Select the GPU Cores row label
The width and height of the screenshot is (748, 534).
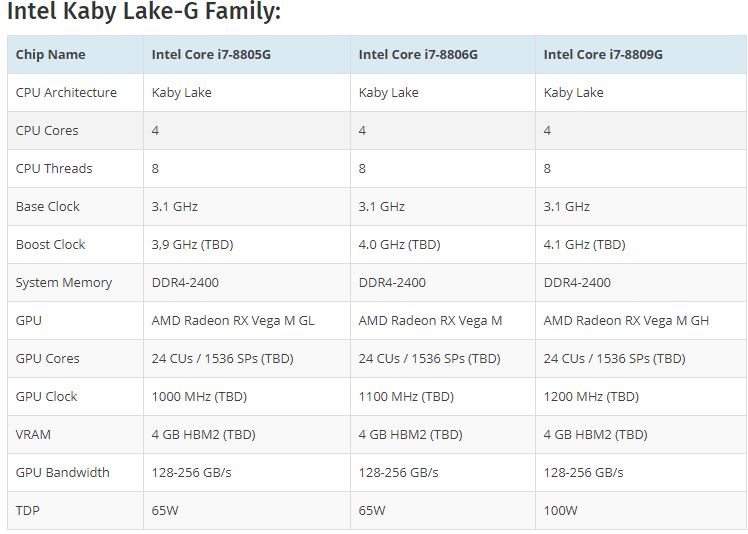coord(48,358)
